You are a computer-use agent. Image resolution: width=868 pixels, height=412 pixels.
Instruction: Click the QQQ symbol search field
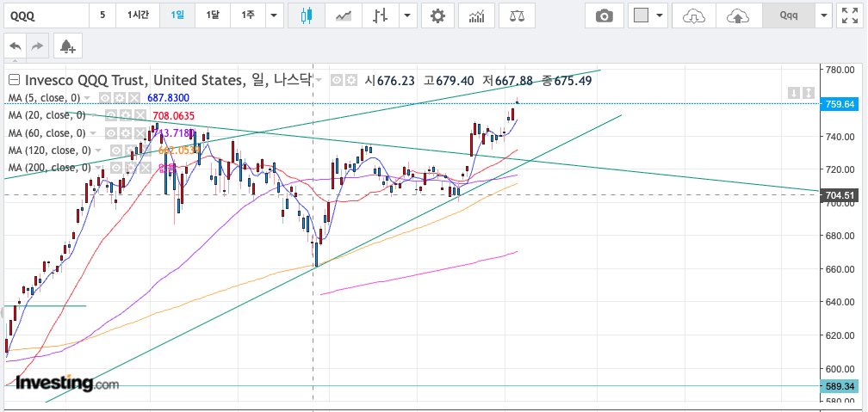coord(46,16)
